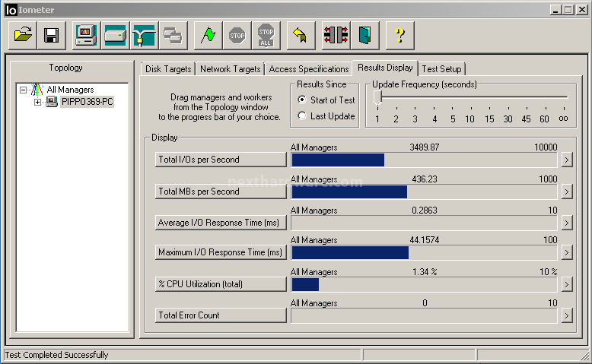The height and width of the screenshot is (364, 592).
Task: Open details arrow for Total Error Count
Action: coord(566,315)
